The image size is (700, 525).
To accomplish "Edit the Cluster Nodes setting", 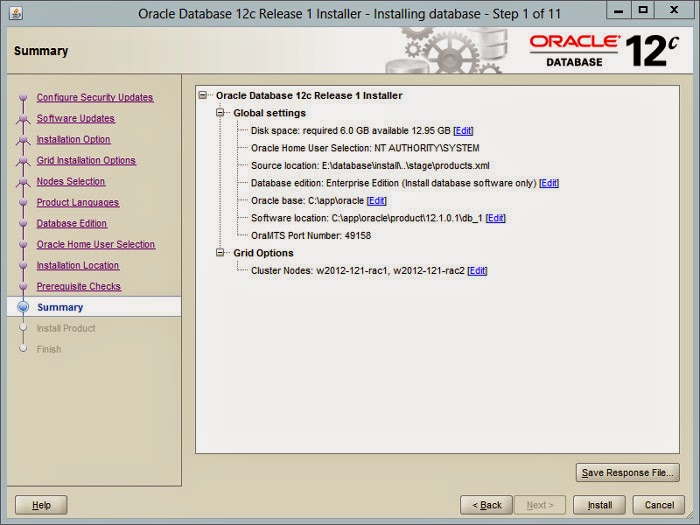I will 477,271.
